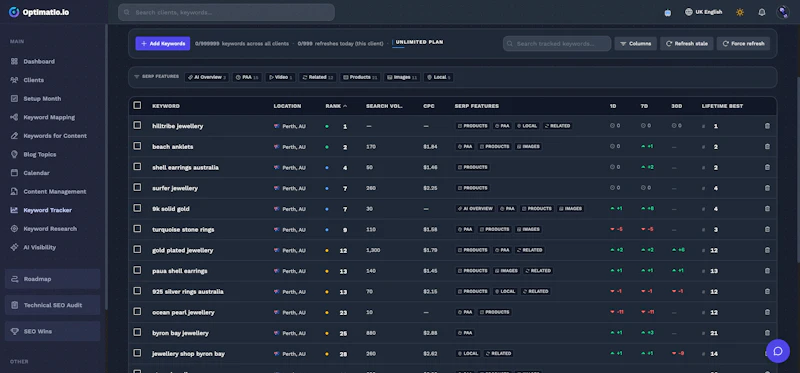Screen dimensions: 800x373
Task: Toggle the select-all checkbox in table header
Action: click(137, 105)
